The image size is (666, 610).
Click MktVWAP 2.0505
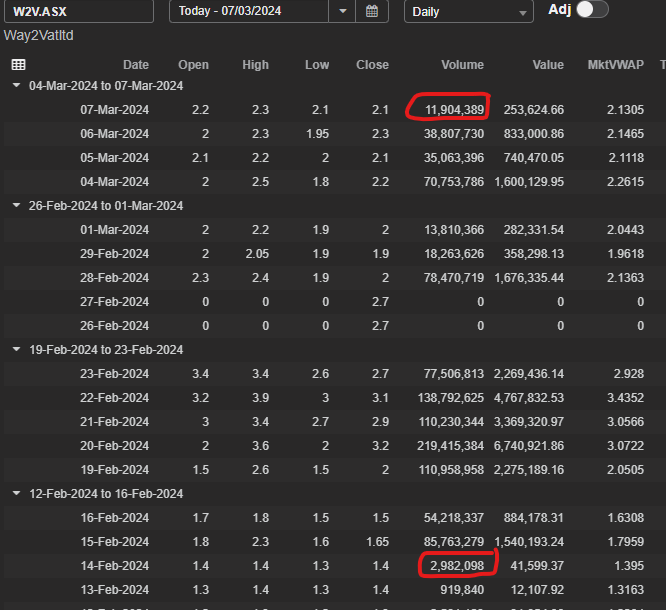(625, 470)
